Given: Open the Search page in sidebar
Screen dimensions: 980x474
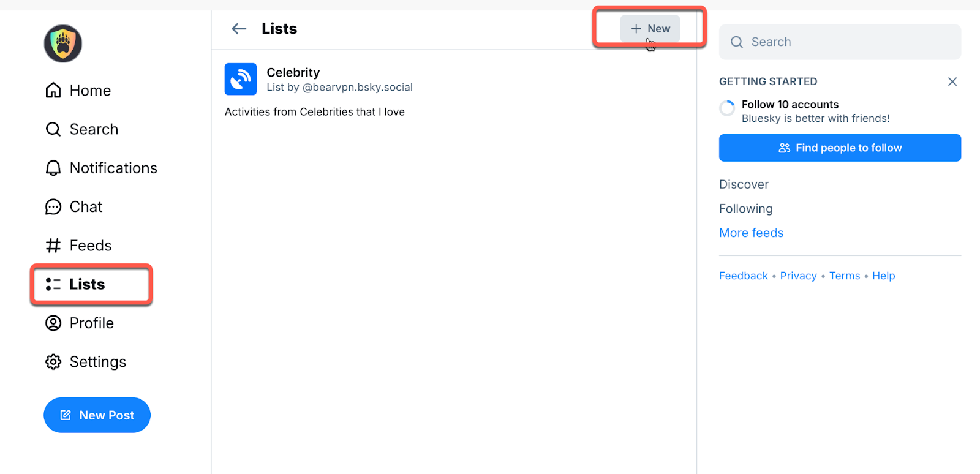Looking at the screenshot, I should point(81,129).
